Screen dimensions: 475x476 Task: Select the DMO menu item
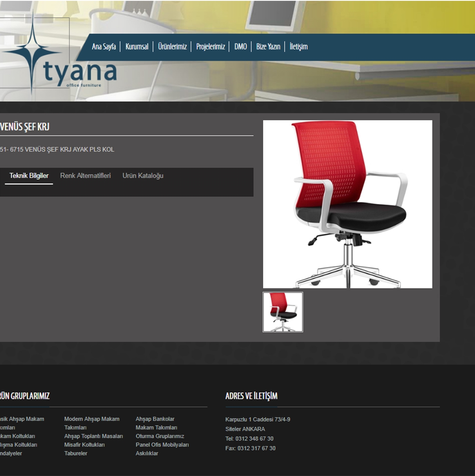point(240,47)
